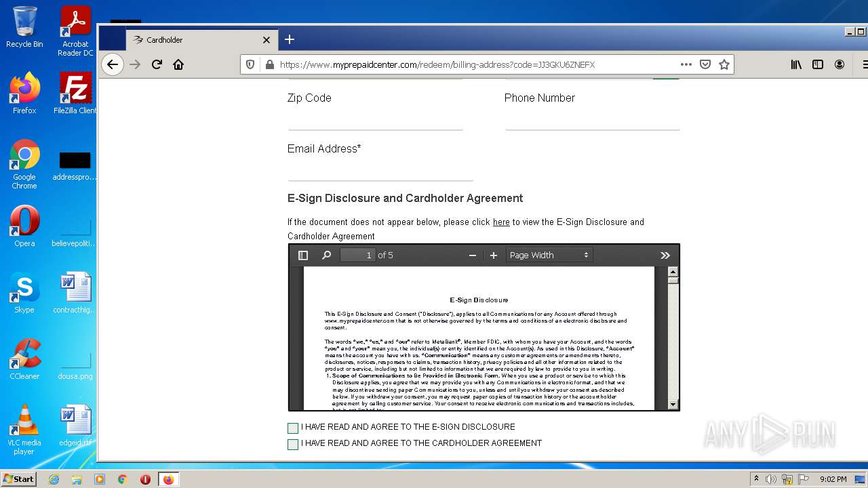Click the Zip Code field

375,119
